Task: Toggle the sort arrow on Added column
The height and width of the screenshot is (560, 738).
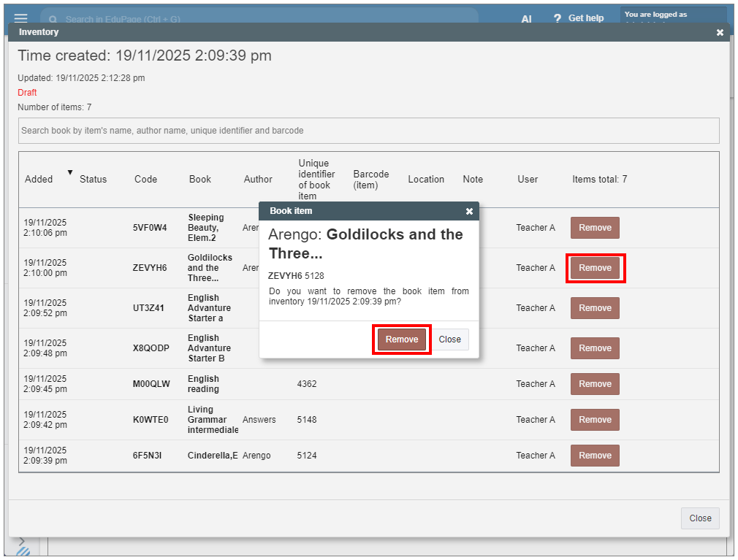Action: (x=70, y=172)
